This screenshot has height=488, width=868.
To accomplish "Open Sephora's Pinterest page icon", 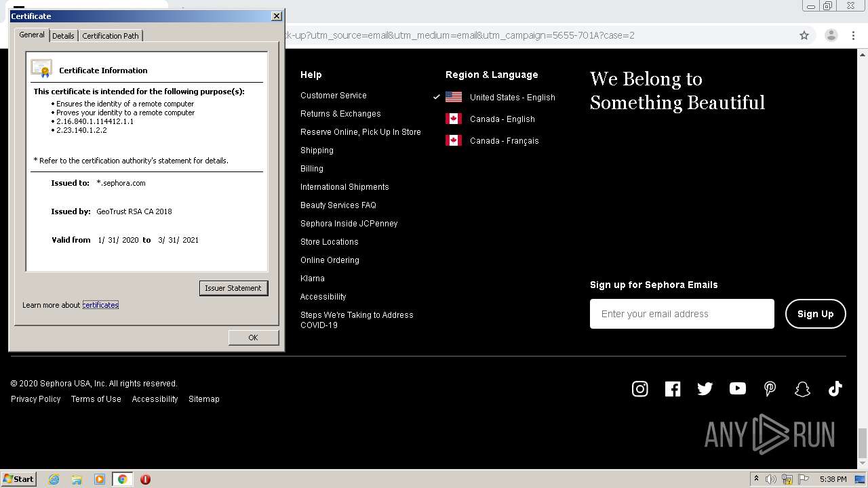I will coord(770,388).
